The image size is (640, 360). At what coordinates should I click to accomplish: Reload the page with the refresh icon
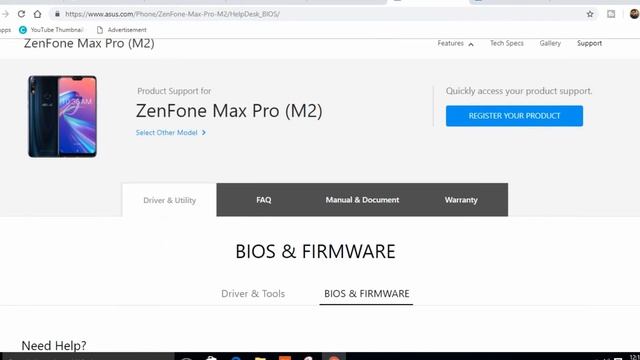(21, 14)
